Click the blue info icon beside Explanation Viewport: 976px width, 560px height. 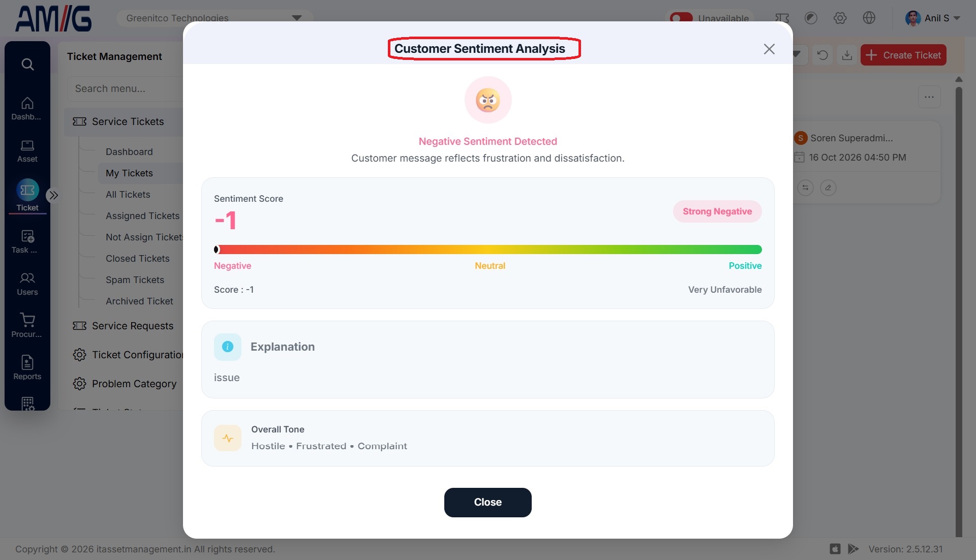[x=228, y=347]
